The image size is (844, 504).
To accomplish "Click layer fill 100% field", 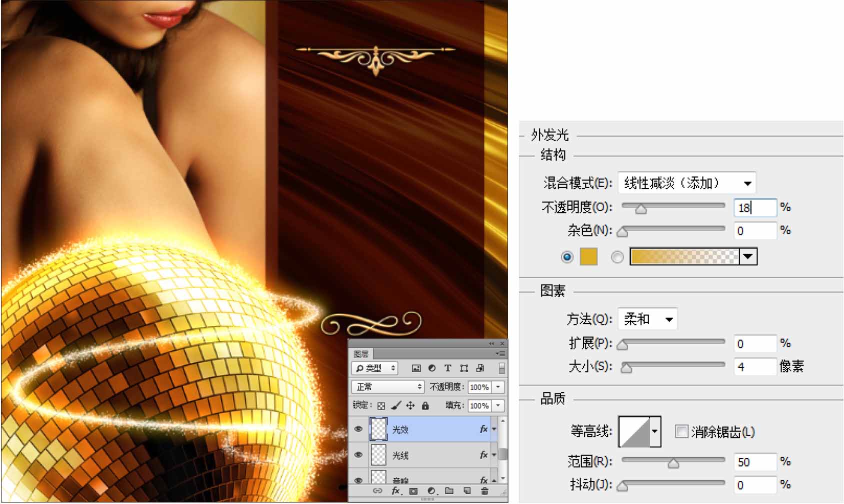I will click(479, 405).
